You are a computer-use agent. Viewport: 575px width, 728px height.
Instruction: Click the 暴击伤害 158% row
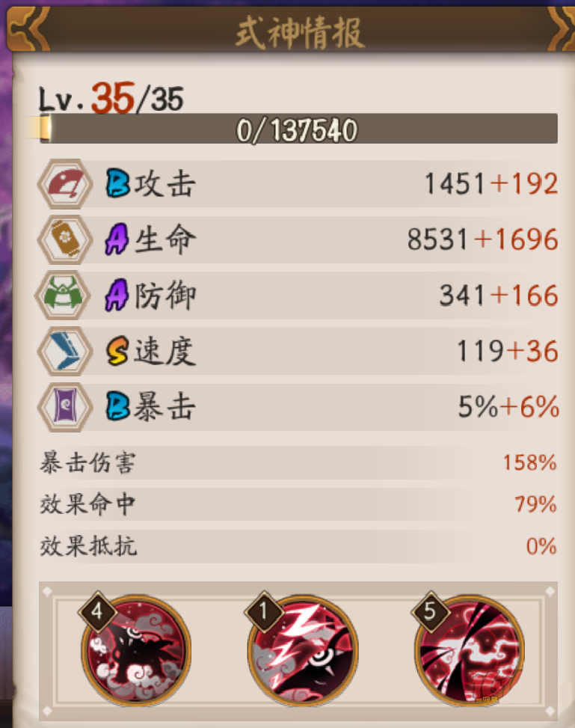pos(298,463)
